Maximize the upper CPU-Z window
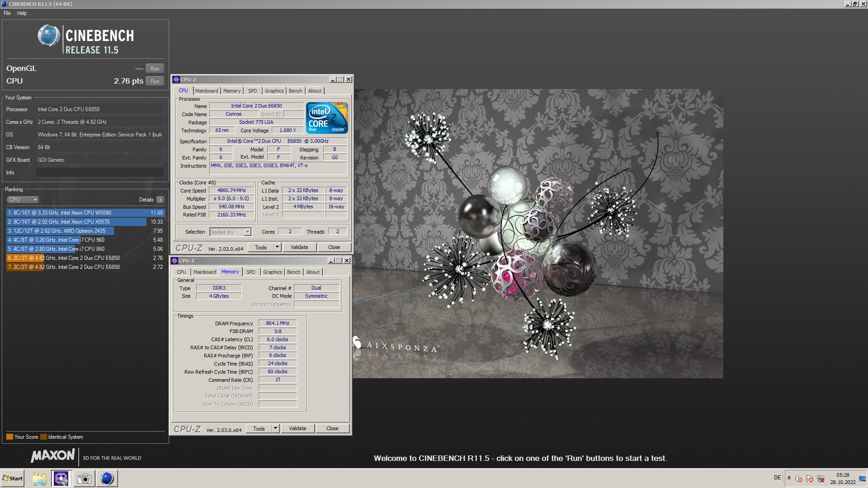The width and height of the screenshot is (868, 488). [x=340, y=80]
